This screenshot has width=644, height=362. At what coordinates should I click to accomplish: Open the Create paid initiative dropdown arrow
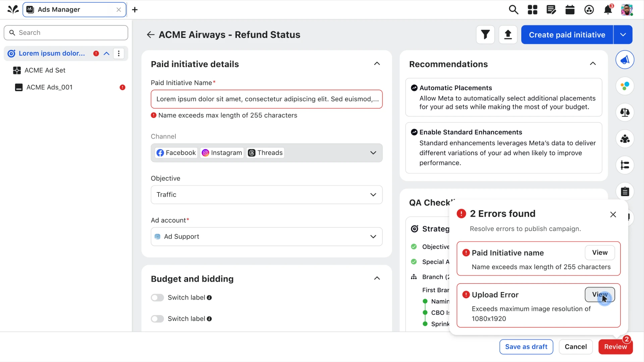[x=623, y=35]
